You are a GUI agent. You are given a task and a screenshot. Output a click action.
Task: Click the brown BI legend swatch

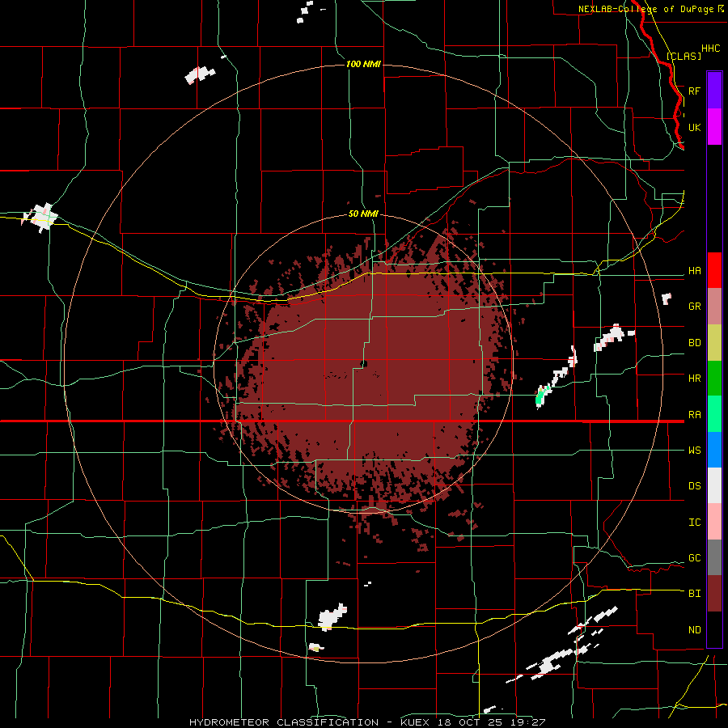click(x=714, y=594)
